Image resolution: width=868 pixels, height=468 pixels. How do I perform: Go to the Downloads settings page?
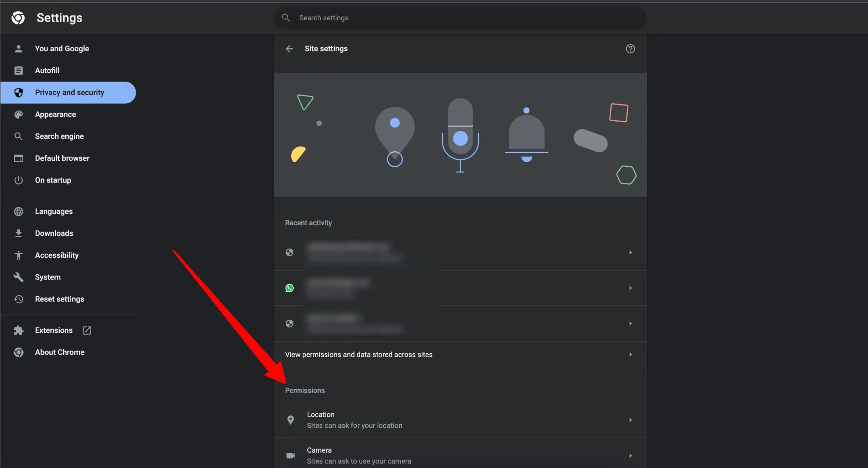[x=54, y=233]
